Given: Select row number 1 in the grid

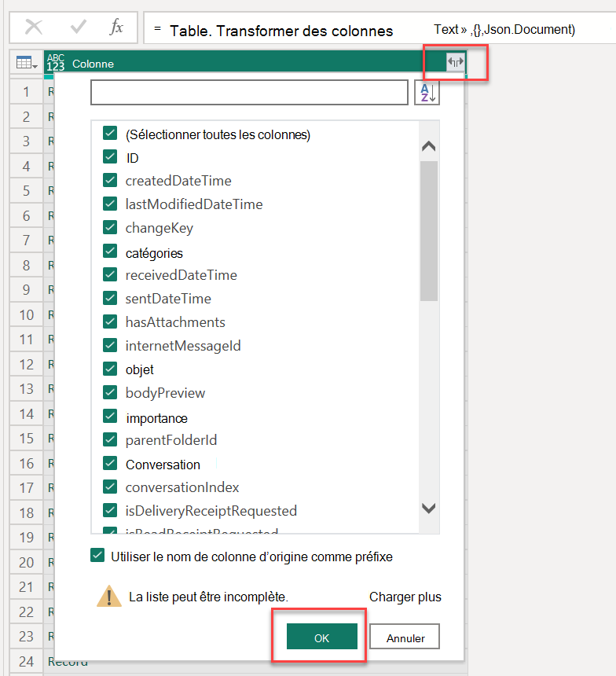Looking at the screenshot, I should pyautogui.click(x=26, y=92).
